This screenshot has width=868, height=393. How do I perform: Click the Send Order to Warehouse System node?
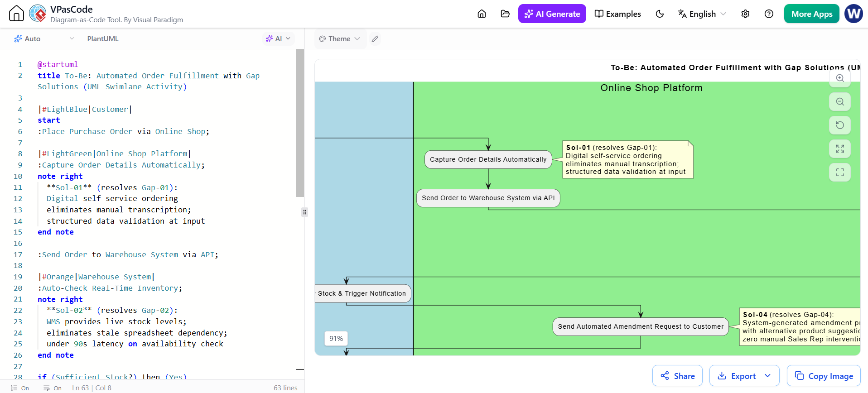coord(488,198)
